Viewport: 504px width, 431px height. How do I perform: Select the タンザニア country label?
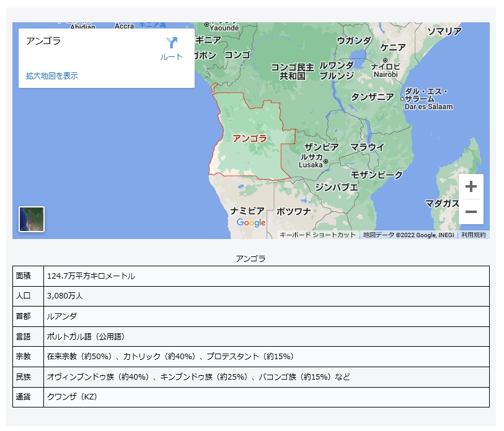coord(372,97)
